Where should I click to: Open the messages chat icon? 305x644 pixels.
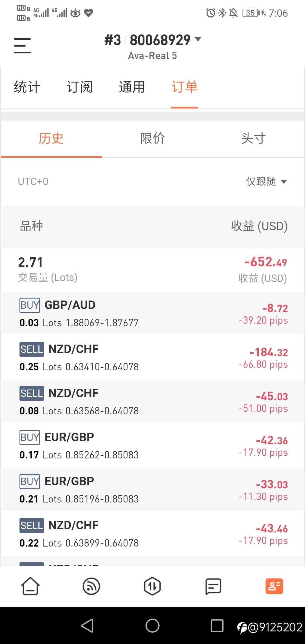(x=213, y=586)
